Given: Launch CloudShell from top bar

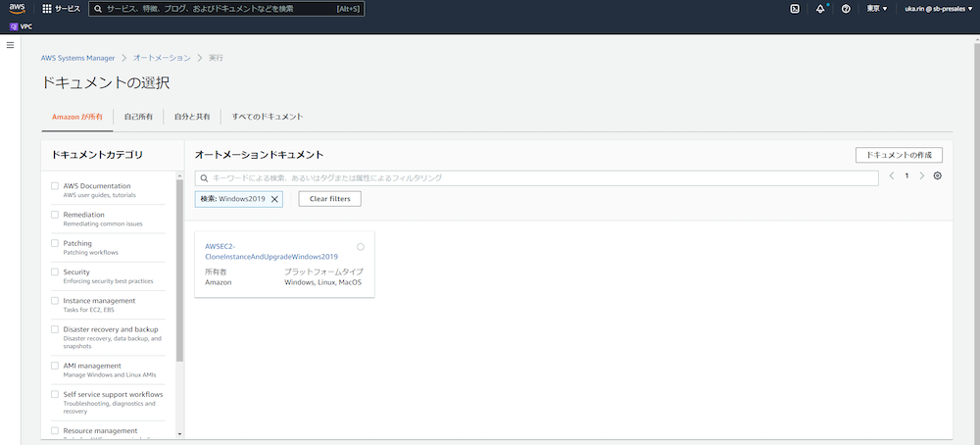Looking at the screenshot, I should (x=795, y=9).
